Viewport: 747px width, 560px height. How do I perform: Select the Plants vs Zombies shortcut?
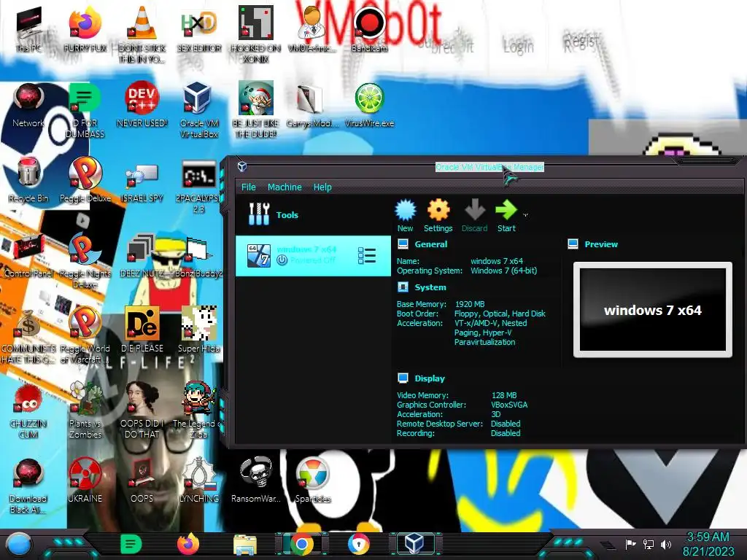(85, 411)
